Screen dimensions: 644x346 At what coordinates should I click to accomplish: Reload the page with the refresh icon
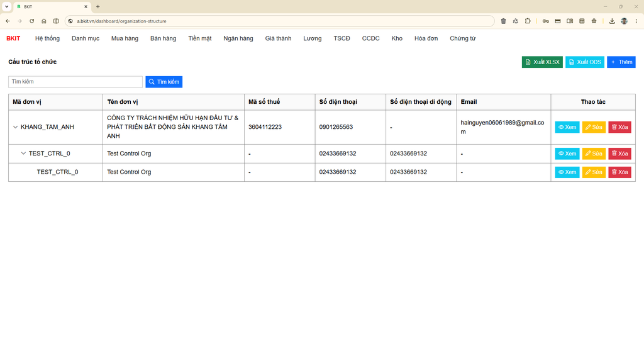tap(31, 21)
